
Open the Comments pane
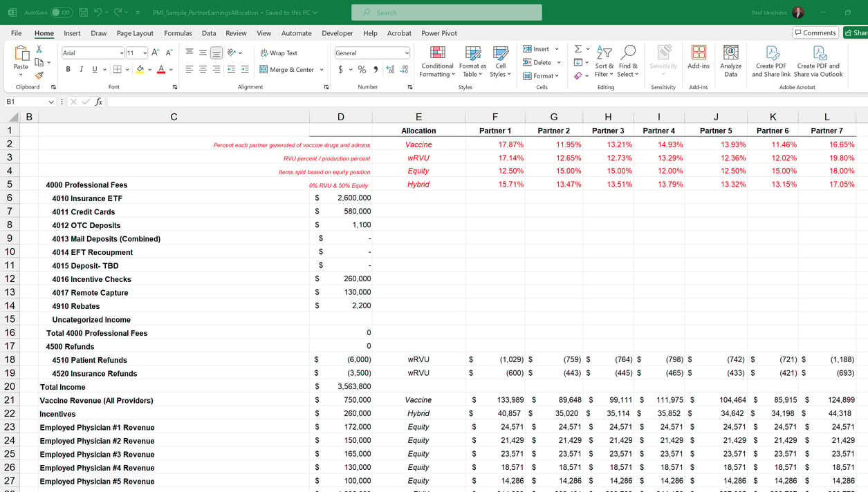click(x=815, y=32)
